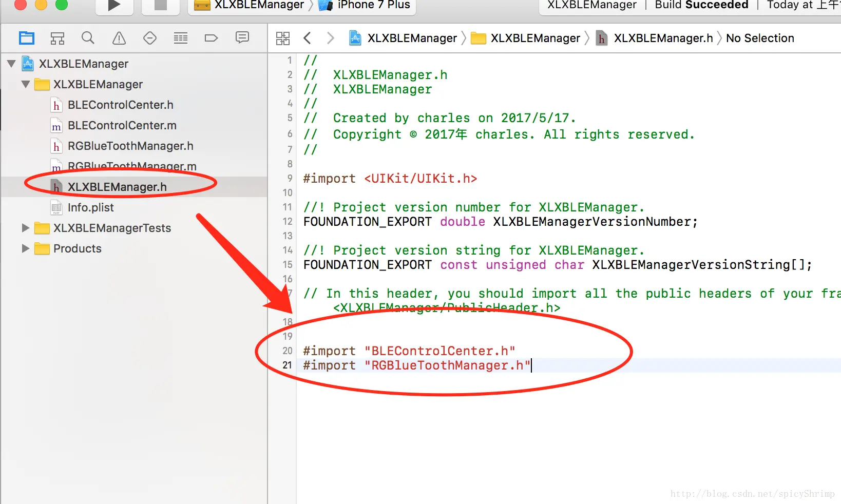Screen dimensions: 841x504
Task: Place cursor on the UIKit import line
Action: point(390,179)
